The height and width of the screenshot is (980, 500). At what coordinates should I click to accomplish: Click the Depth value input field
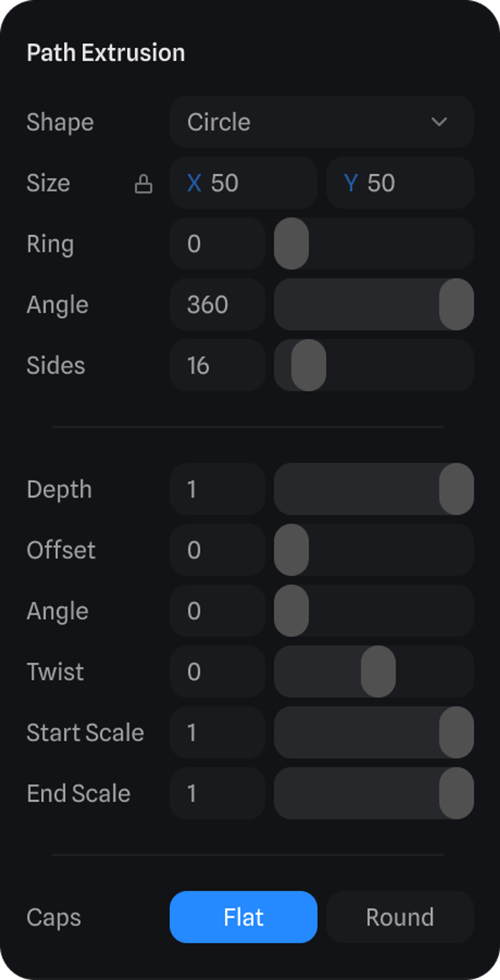pyautogui.click(x=217, y=489)
